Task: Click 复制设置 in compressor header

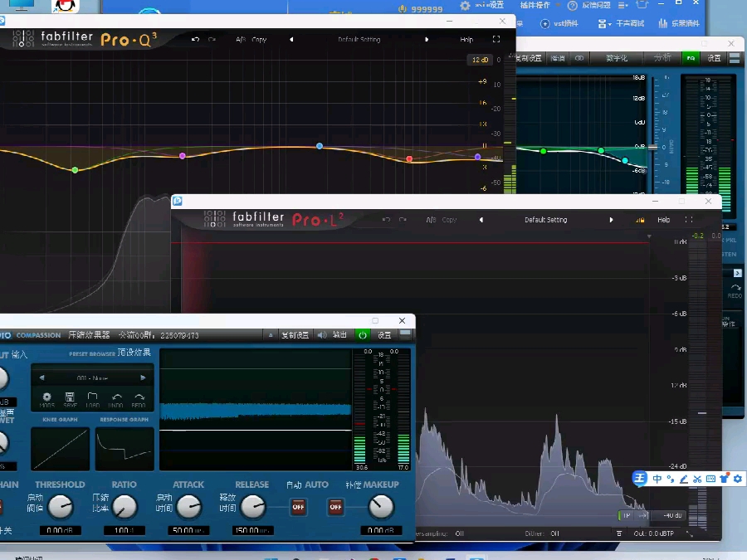Action: pyautogui.click(x=295, y=335)
